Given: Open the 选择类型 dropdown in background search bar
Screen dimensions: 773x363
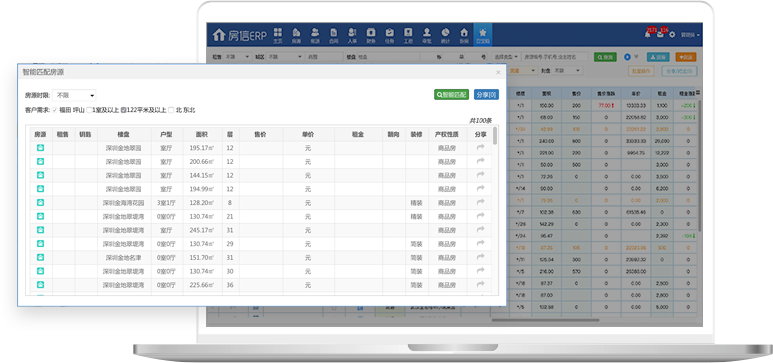Looking at the screenshot, I should tap(506, 57).
